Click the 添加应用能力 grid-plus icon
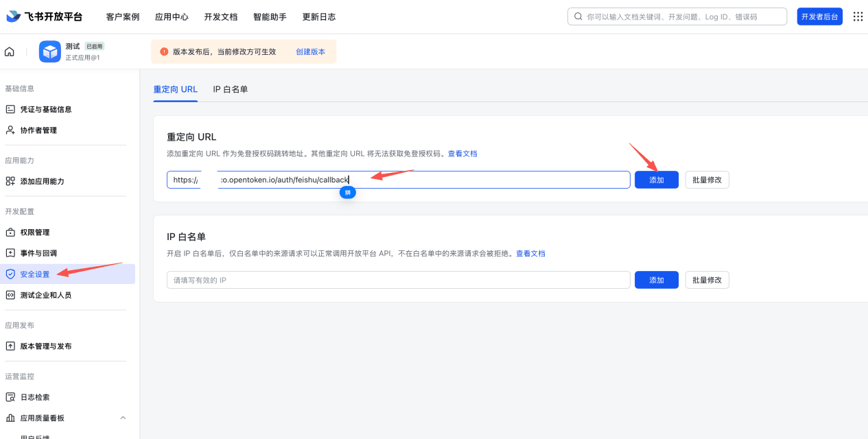The image size is (868, 439). tap(10, 181)
